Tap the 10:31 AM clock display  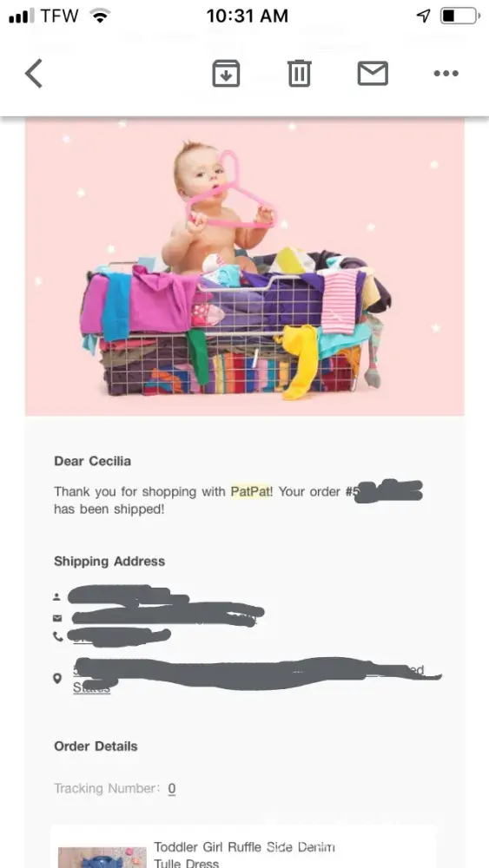(247, 16)
